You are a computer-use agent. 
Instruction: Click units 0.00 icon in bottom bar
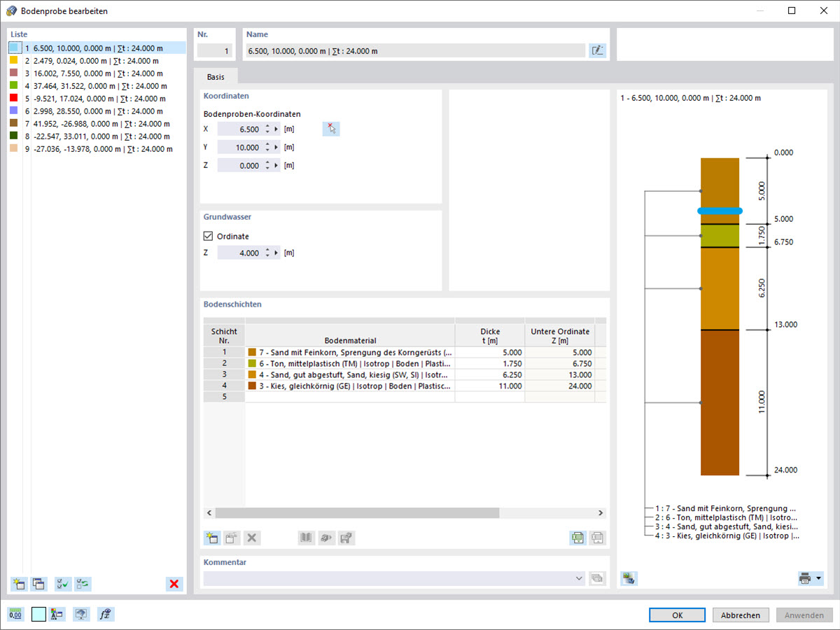coord(15,614)
